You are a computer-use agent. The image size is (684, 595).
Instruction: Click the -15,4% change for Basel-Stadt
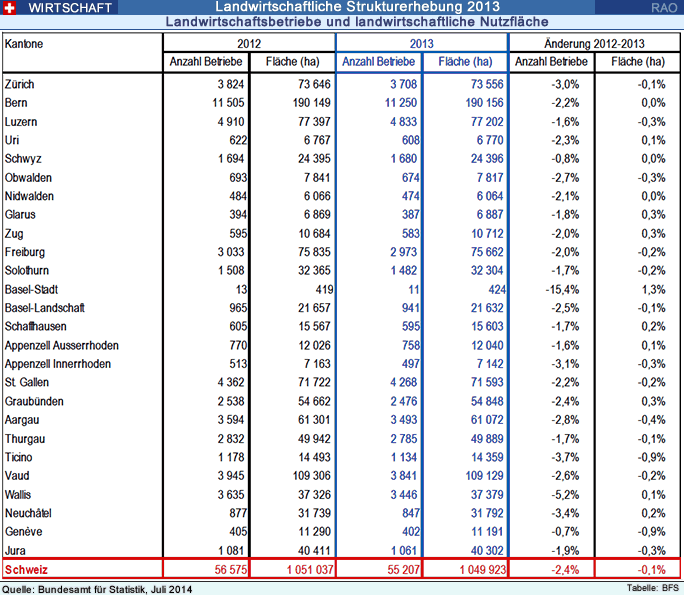(x=560, y=291)
